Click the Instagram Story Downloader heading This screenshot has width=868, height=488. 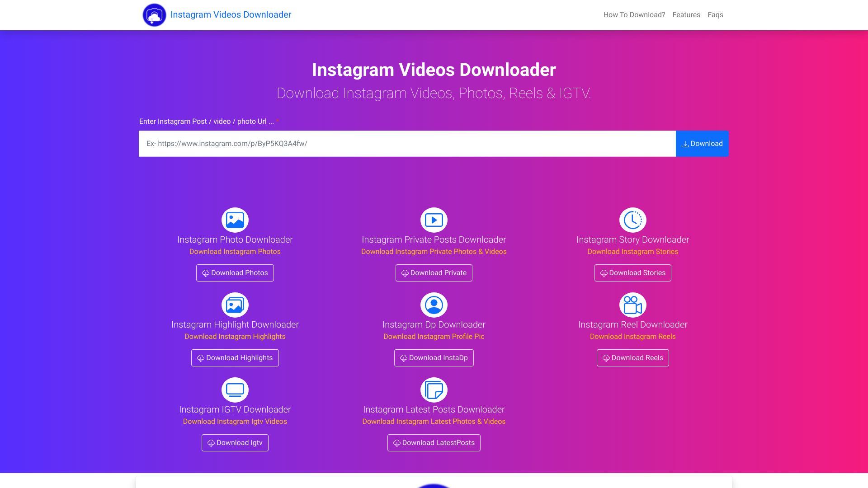click(633, 239)
